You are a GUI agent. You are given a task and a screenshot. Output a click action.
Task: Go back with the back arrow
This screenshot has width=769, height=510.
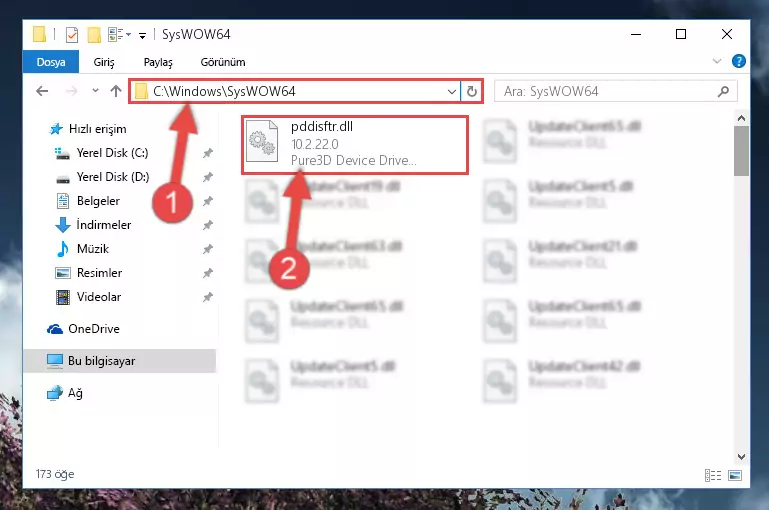42,91
